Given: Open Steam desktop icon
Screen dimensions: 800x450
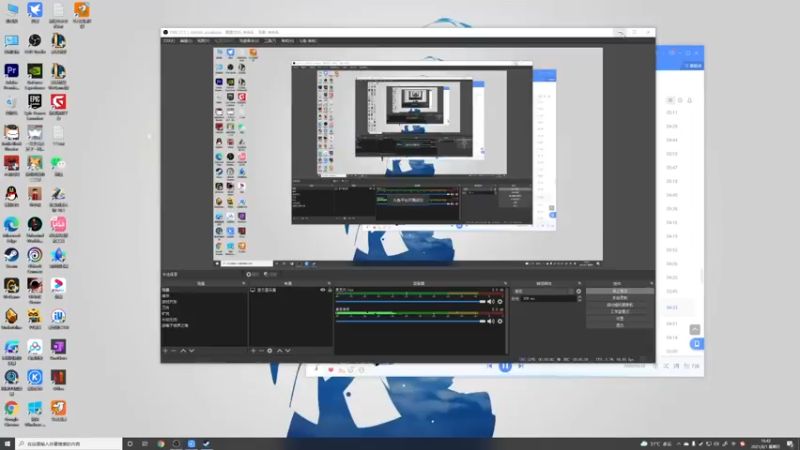Looking at the screenshot, I should [x=11, y=258].
